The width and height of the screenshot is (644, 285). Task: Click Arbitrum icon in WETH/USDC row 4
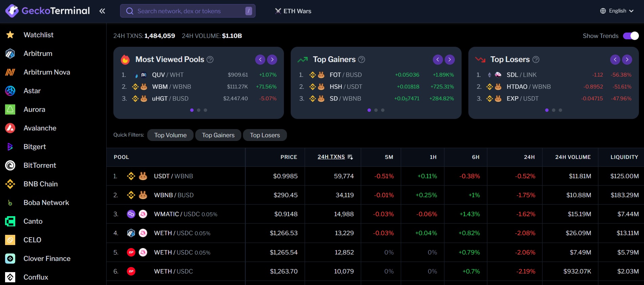131,233
